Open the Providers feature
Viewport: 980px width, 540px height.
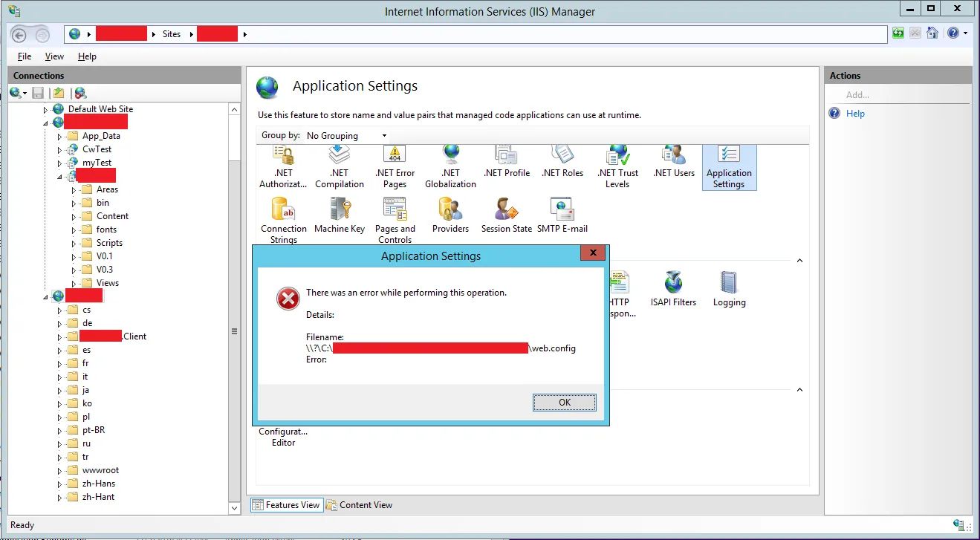tap(451, 217)
